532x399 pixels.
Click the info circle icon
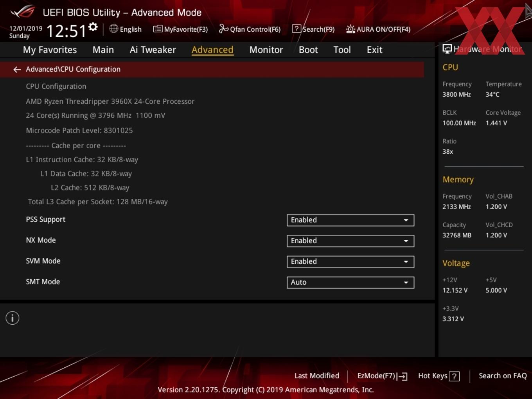(13, 318)
